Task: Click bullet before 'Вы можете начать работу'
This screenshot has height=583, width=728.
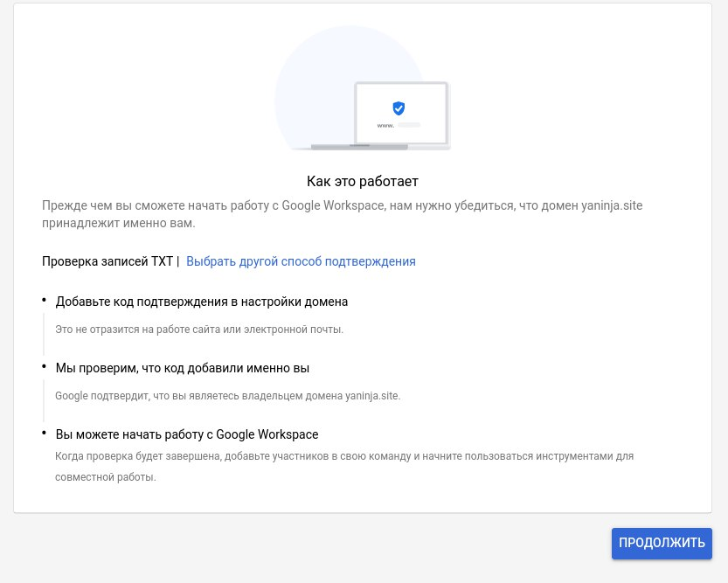Action: point(44,433)
